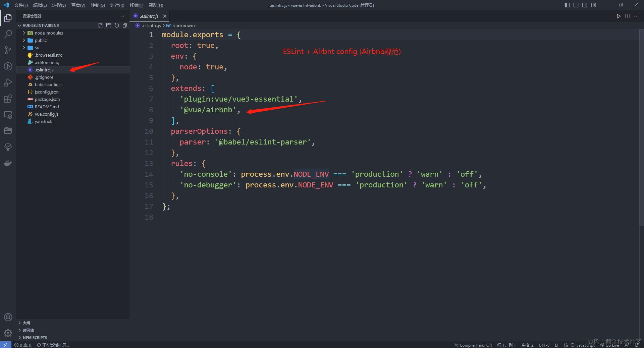The height and width of the screenshot is (348, 644).
Task: Expand the public folder
Action: (73, 40)
